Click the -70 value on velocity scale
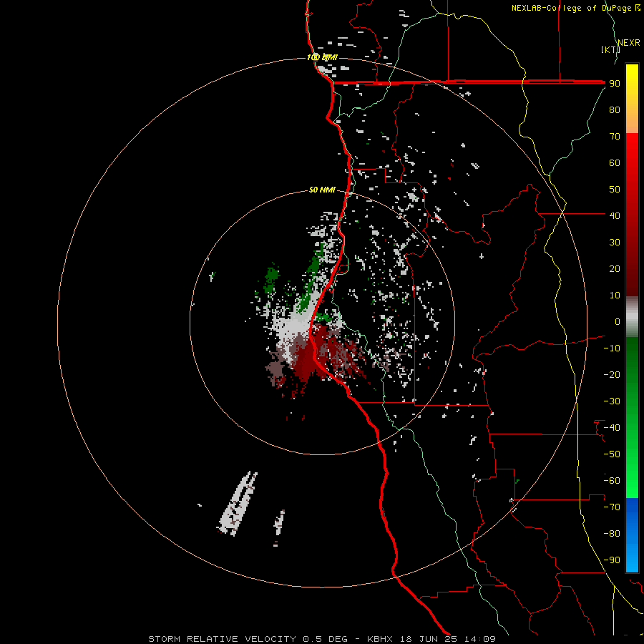644x644 pixels. pyautogui.click(x=612, y=507)
